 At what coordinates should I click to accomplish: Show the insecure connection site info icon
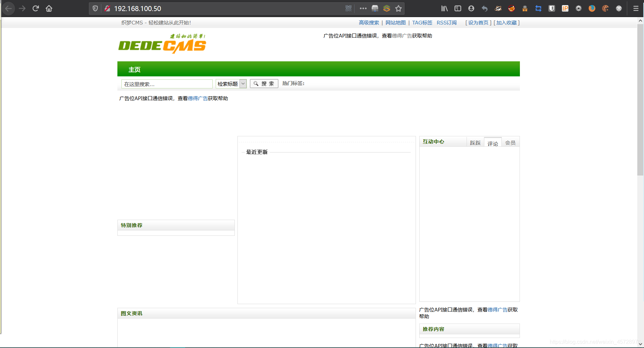click(x=107, y=8)
